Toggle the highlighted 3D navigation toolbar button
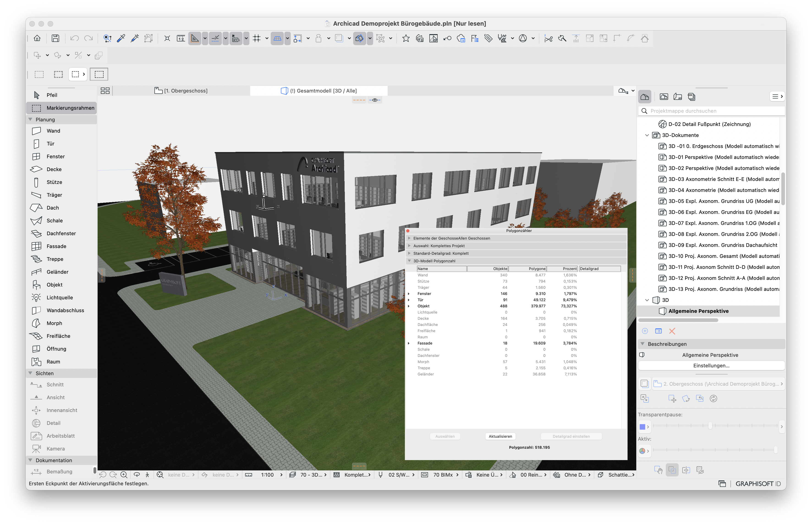 [x=359, y=38]
